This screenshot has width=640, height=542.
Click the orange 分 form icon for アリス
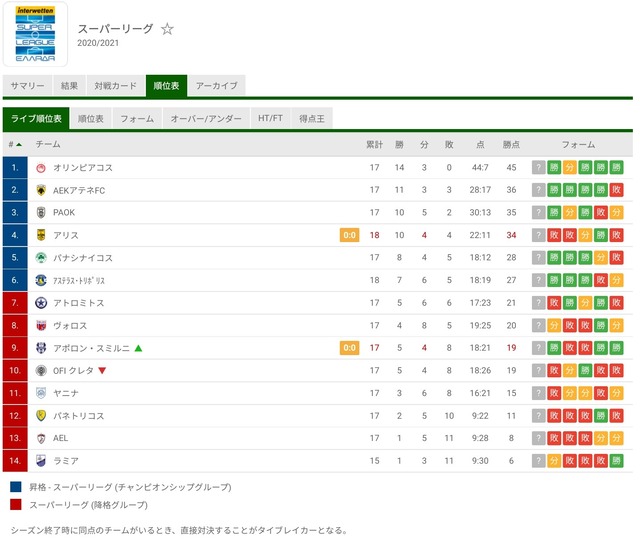point(585,235)
